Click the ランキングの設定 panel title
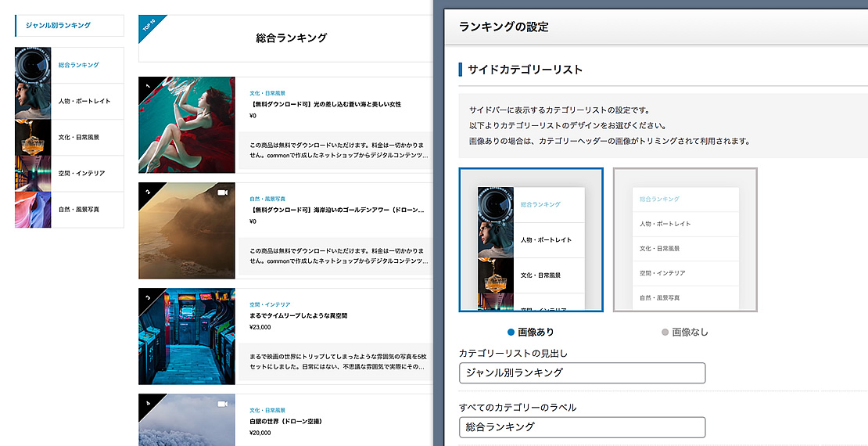Screen dimensions: 868x446 pos(504,26)
